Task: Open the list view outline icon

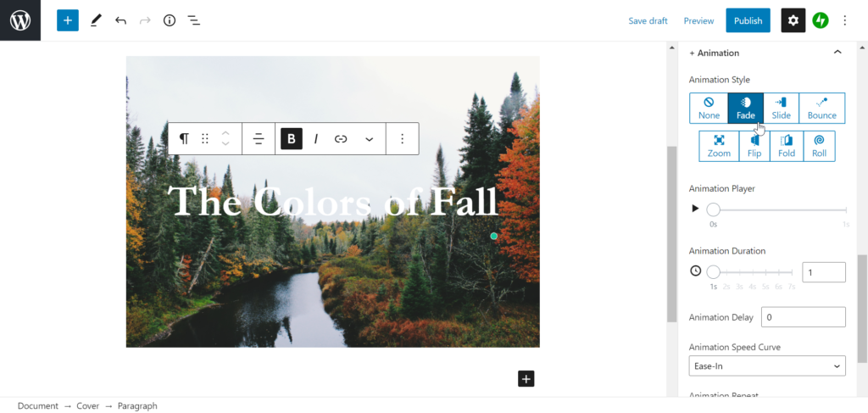Action: tap(193, 20)
